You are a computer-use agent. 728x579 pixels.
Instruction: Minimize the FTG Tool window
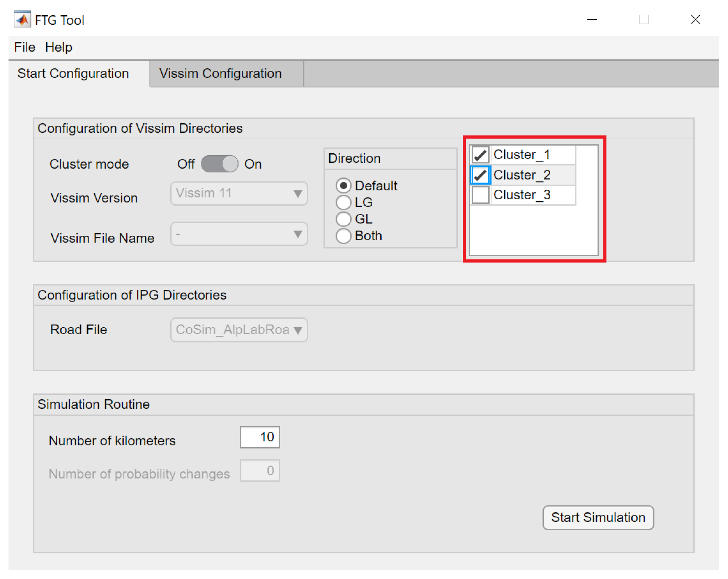pyautogui.click(x=592, y=20)
